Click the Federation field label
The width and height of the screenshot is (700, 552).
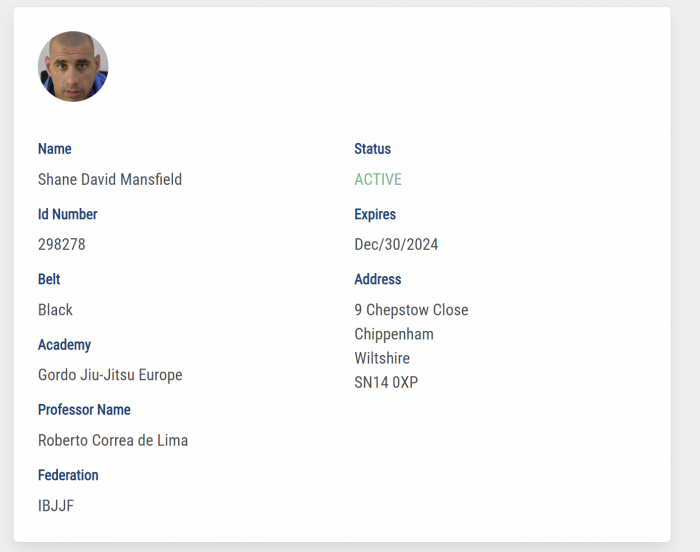click(x=68, y=475)
